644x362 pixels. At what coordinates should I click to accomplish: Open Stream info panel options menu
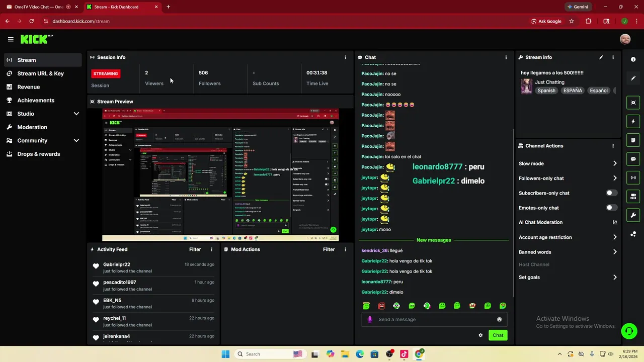[613, 57]
